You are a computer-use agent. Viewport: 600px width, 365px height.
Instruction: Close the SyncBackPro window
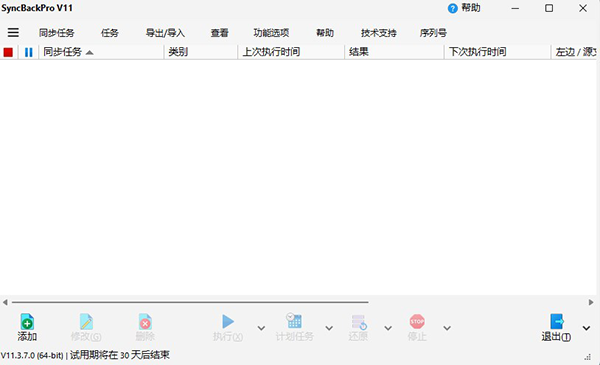click(x=583, y=8)
